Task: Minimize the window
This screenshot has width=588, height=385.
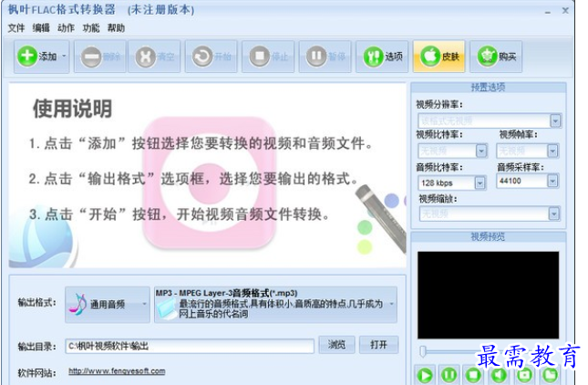Action: click(548, 11)
